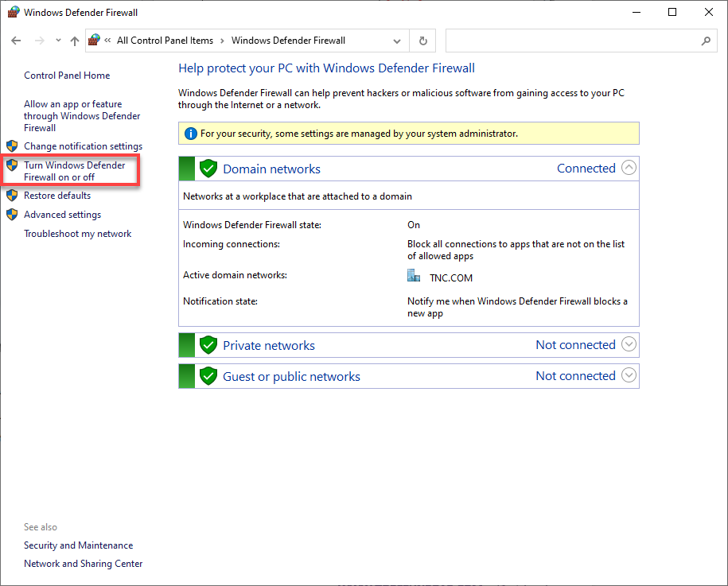Image resolution: width=728 pixels, height=586 pixels.
Task: Select the TNC.COM domain network name
Action: tap(451, 278)
